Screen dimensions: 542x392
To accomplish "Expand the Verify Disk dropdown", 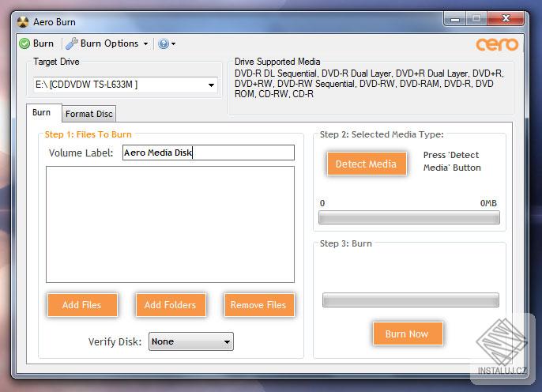I will (191, 341).
